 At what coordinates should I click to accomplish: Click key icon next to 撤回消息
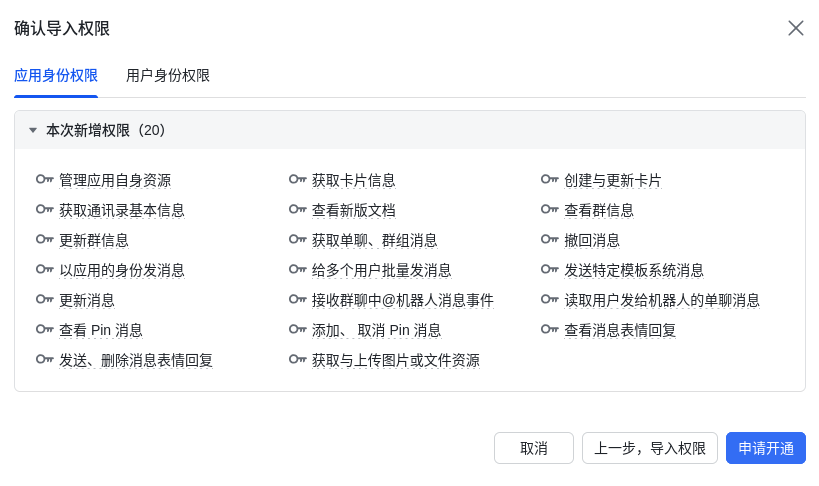coord(549,240)
